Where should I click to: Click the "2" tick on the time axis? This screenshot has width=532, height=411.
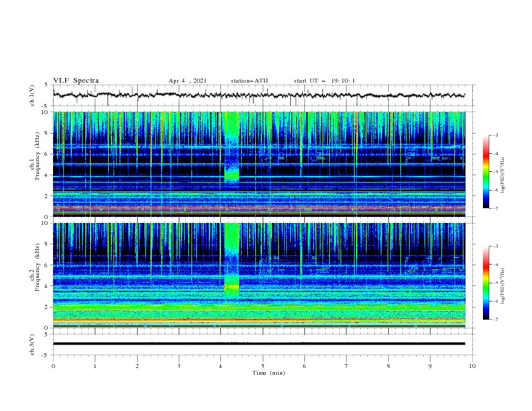tap(137, 366)
